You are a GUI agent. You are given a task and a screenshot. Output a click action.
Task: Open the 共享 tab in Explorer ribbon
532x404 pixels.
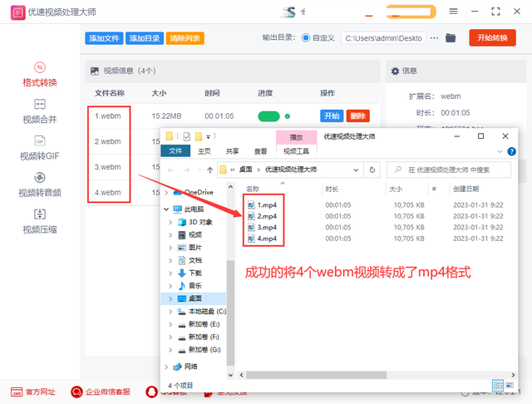coord(233,151)
